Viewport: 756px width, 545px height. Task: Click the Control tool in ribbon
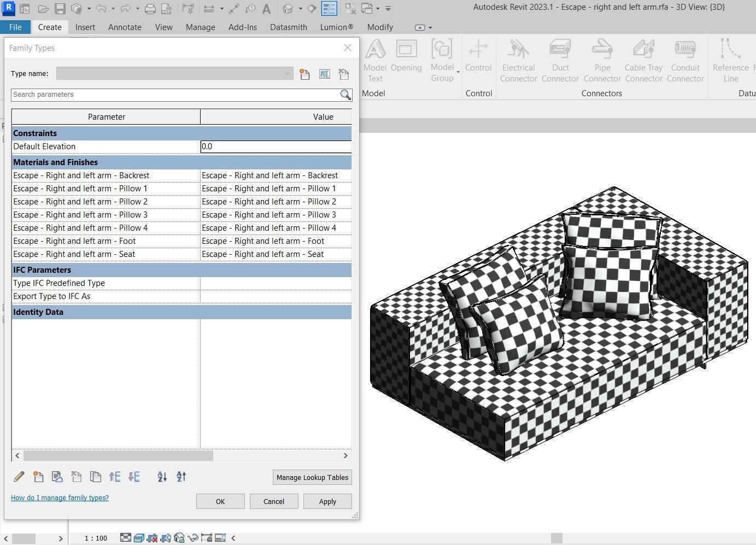click(x=478, y=56)
